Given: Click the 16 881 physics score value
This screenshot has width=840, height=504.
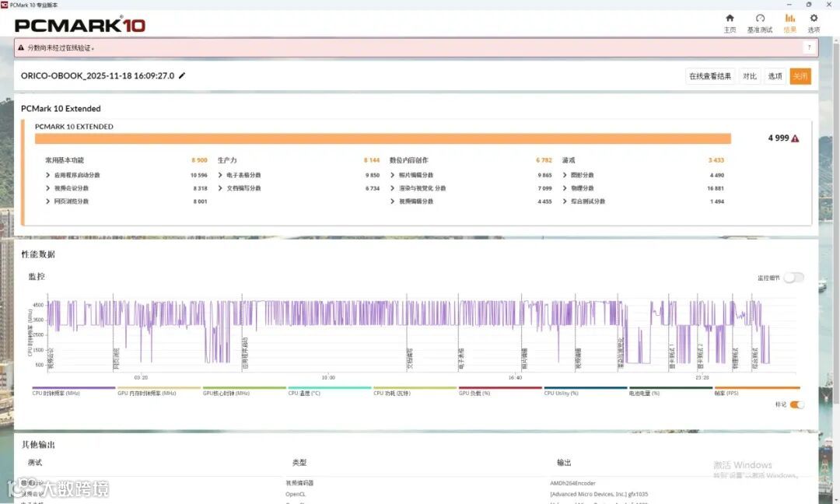Looking at the screenshot, I should click(x=716, y=188).
